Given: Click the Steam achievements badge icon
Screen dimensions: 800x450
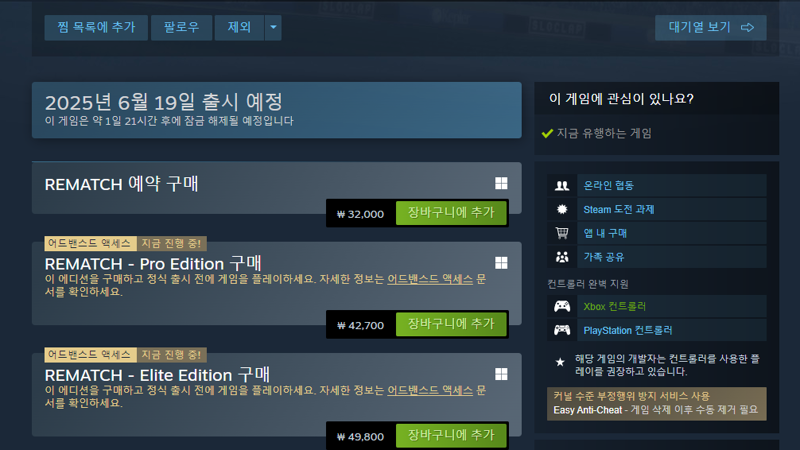Looking at the screenshot, I should click(562, 209).
